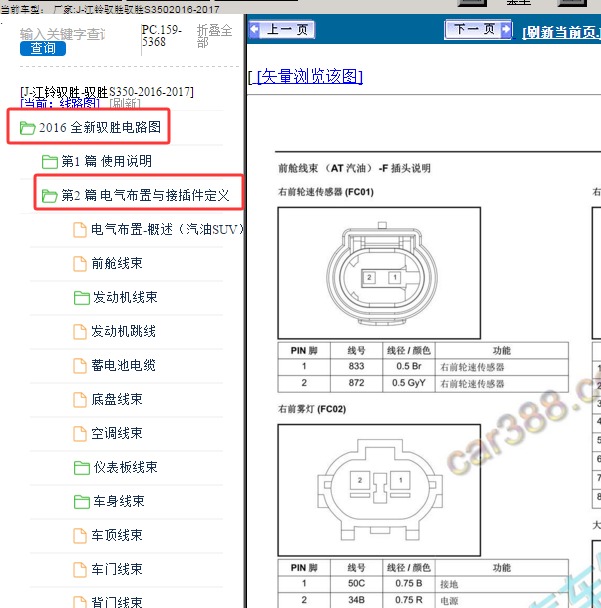Click the 刷新 link under model name
The width and height of the screenshot is (601, 608).
click(x=125, y=103)
